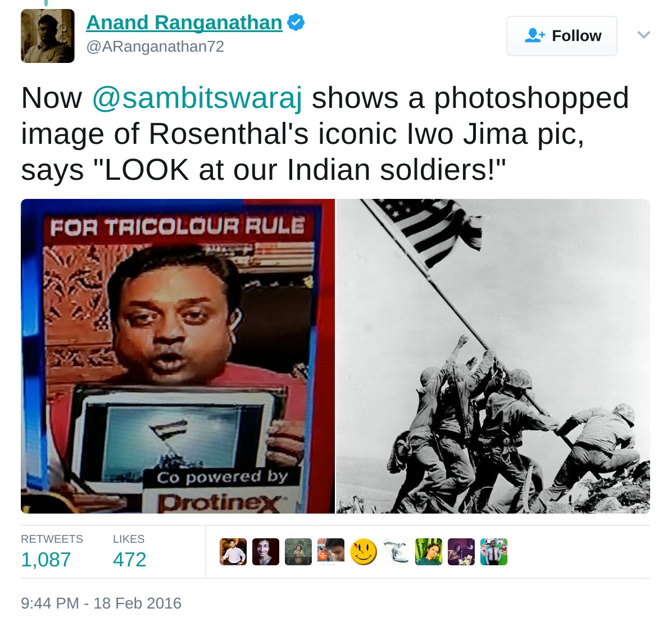Open the @sambitswaraj mention link

198,98
